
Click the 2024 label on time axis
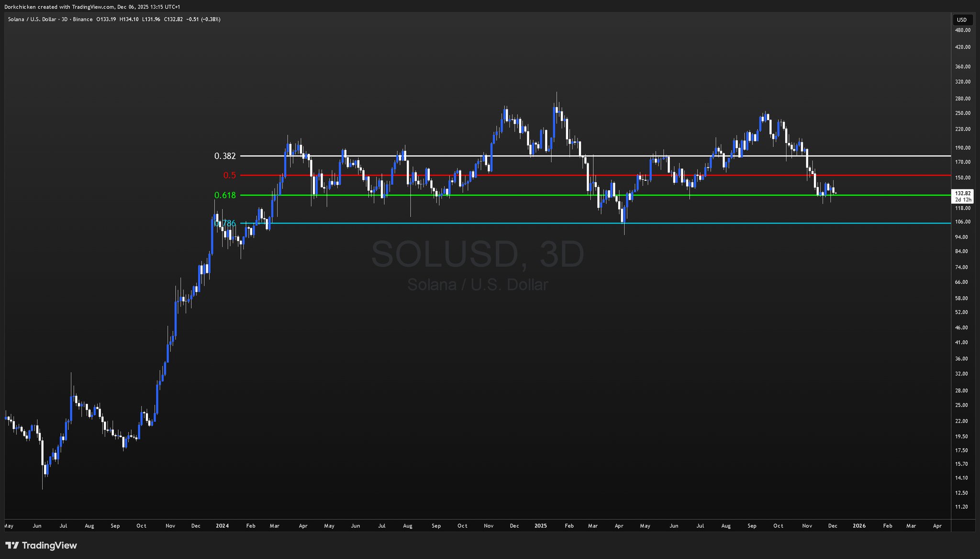point(222,526)
